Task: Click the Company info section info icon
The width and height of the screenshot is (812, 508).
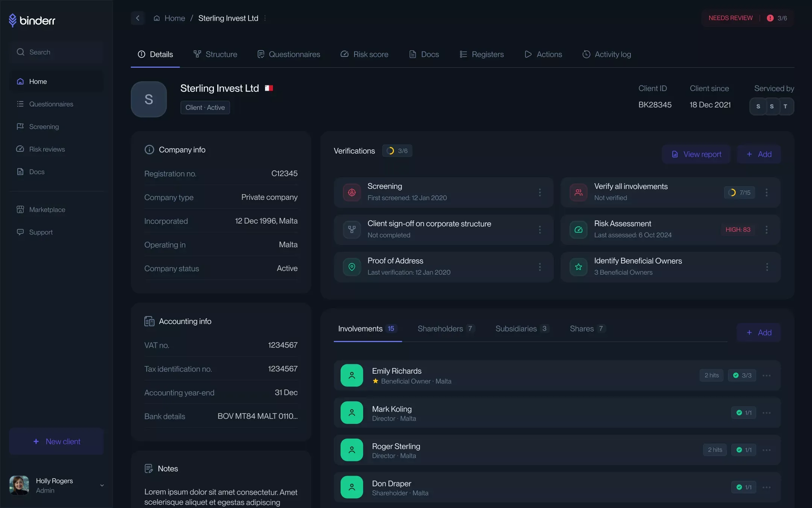Action: [x=149, y=150]
